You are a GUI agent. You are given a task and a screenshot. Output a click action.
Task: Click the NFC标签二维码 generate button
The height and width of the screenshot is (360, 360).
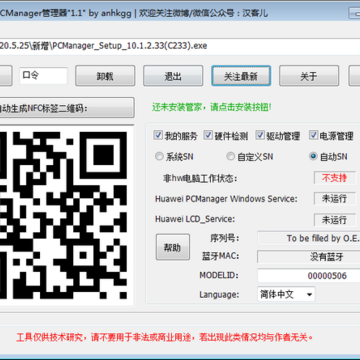click(x=67, y=108)
